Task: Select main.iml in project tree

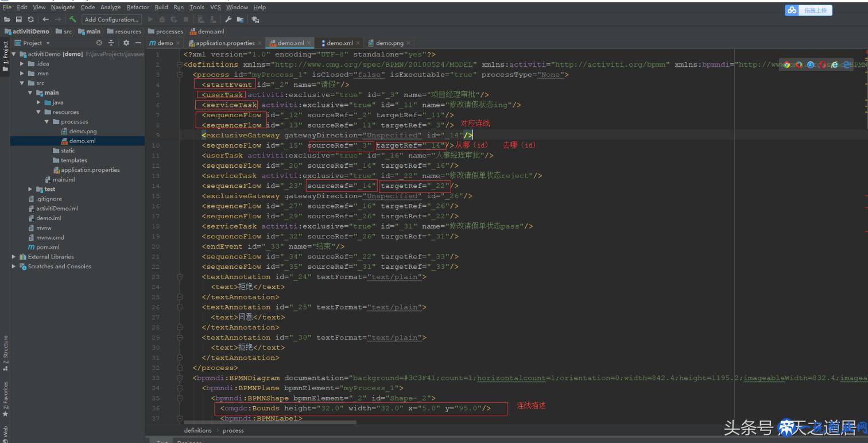Action: coord(59,179)
